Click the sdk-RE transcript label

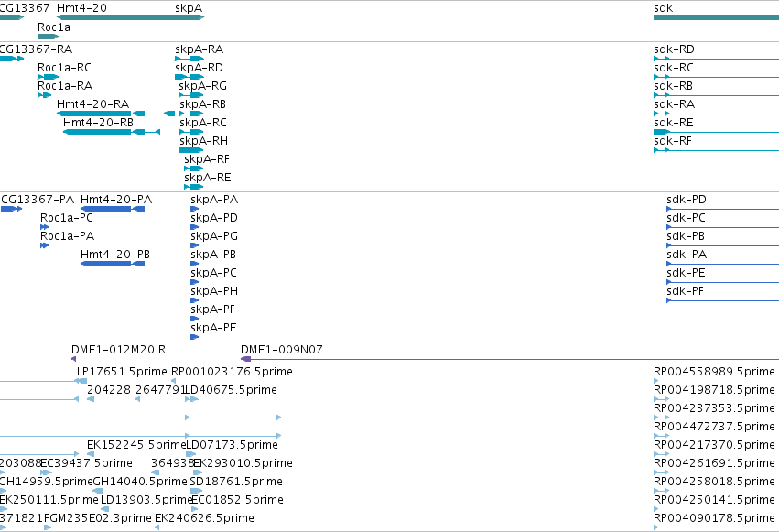674,123
